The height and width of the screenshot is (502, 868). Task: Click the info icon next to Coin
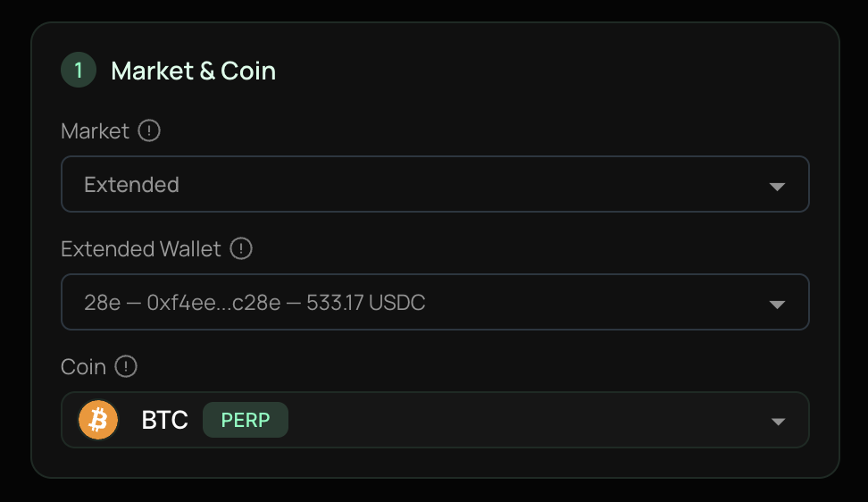point(127,367)
